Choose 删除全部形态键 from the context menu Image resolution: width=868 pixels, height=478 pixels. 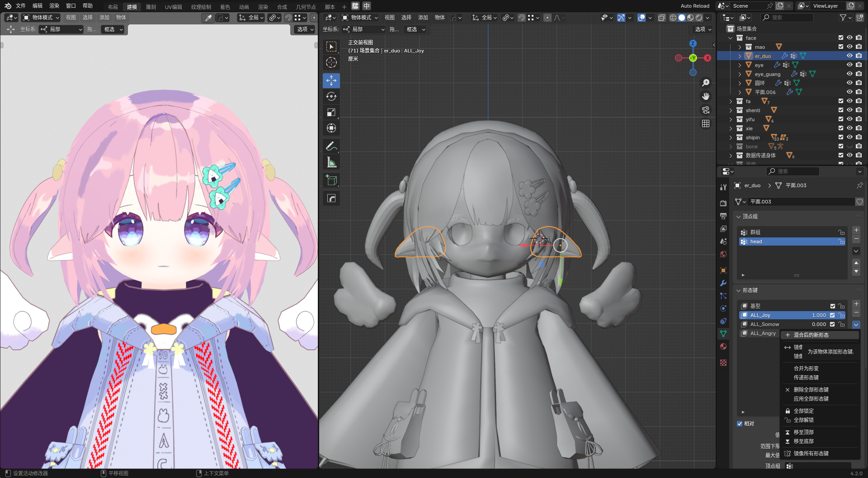[x=811, y=390]
